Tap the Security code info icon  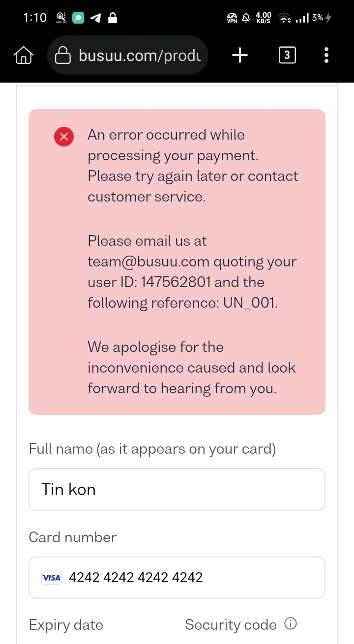tap(291, 624)
